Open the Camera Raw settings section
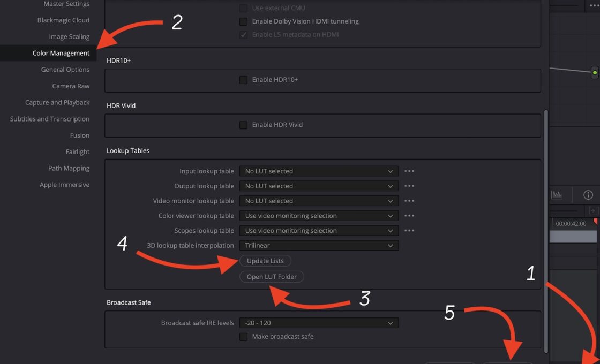The height and width of the screenshot is (364, 600). tap(71, 86)
